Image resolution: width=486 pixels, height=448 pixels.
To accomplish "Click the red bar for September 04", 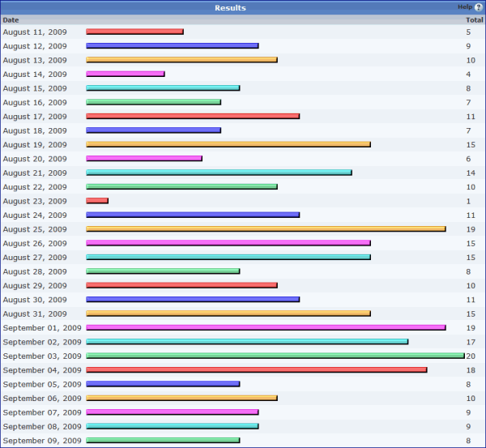I will [257, 370].
